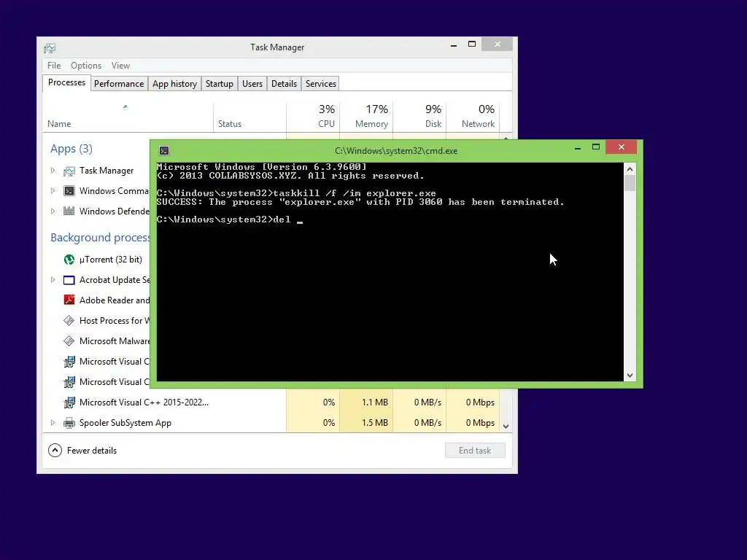Select the Task Manager app row icon
747x560 pixels.
[69, 171]
